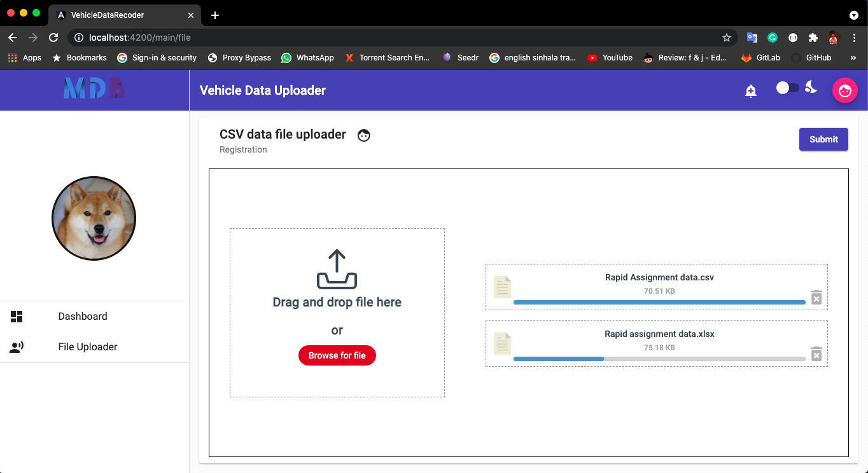
Task: Click the Rapid Assignment data.csv filename
Action: (x=659, y=278)
